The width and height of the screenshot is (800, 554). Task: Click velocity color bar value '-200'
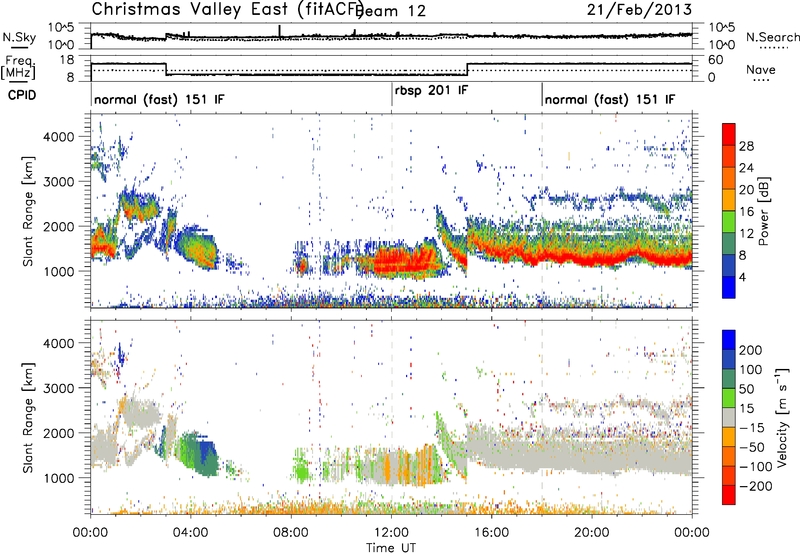click(x=756, y=486)
